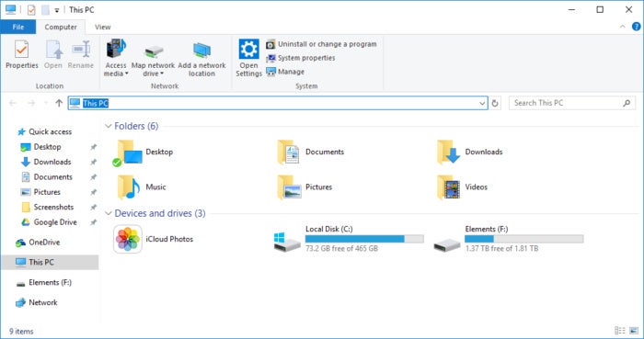Select Elements (F:) in the navigation pane
The height and width of the screenshot is (339, 644).
[x=44, y=282]
